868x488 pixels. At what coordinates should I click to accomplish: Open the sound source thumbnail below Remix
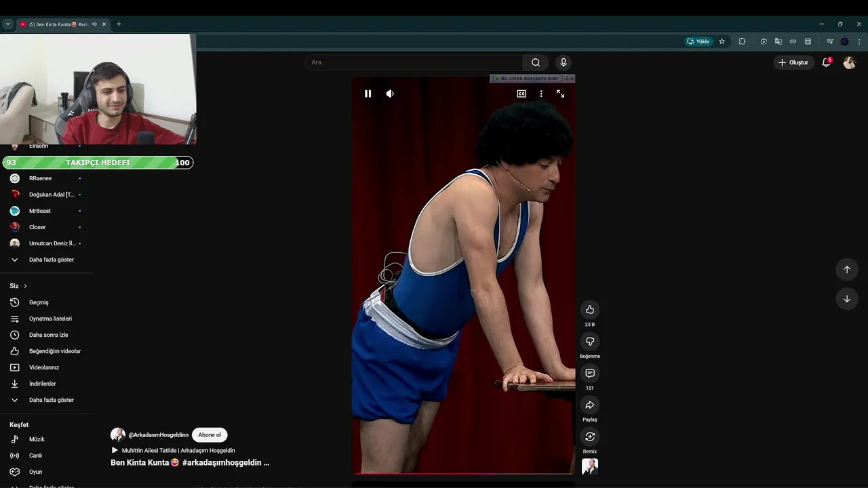(x=590, y=466)
